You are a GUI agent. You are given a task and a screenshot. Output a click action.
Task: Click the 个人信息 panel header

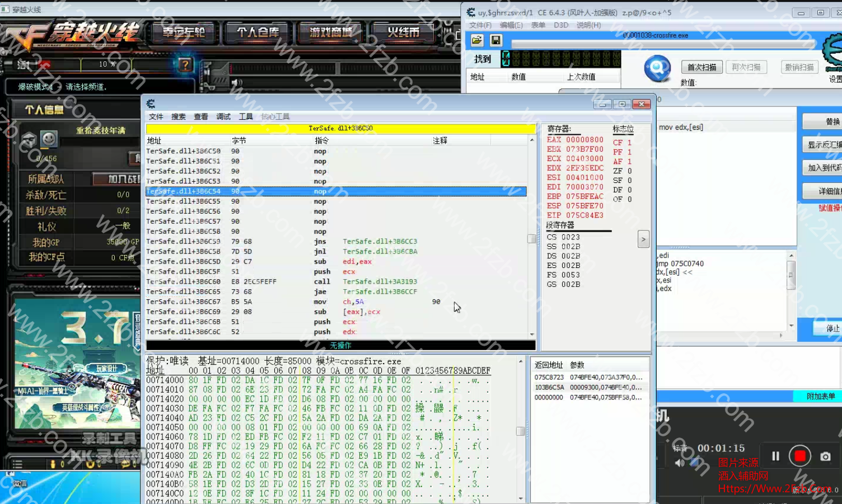coord(44,110)
